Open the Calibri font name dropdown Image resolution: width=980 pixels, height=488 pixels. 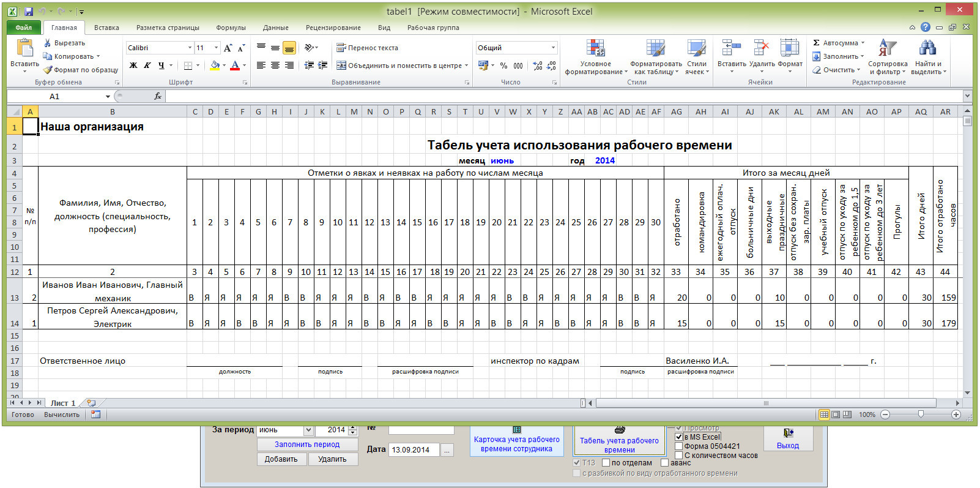click(x=189, y=48)
